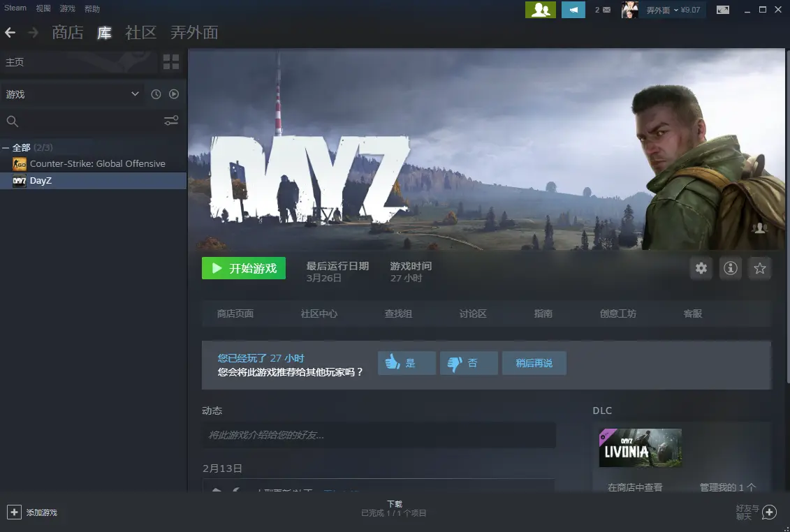
Task: Open the 讨论区 link
Action: tap(473, 313)
